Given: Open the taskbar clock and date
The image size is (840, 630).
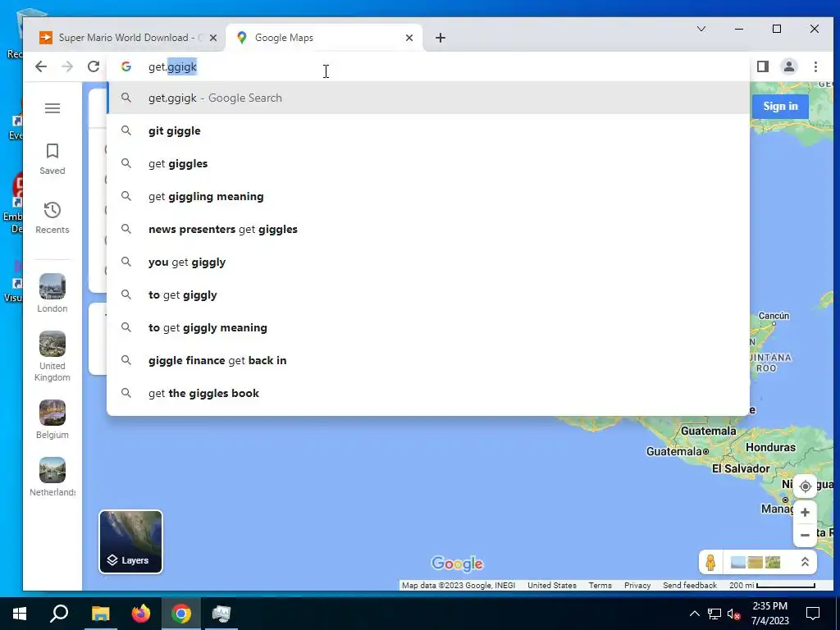Looking at the screenshot, I should (769, 614).
